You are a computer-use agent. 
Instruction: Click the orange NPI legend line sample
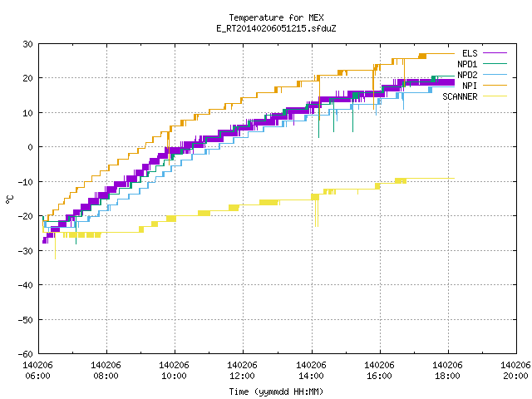click(x=495, y=86)
